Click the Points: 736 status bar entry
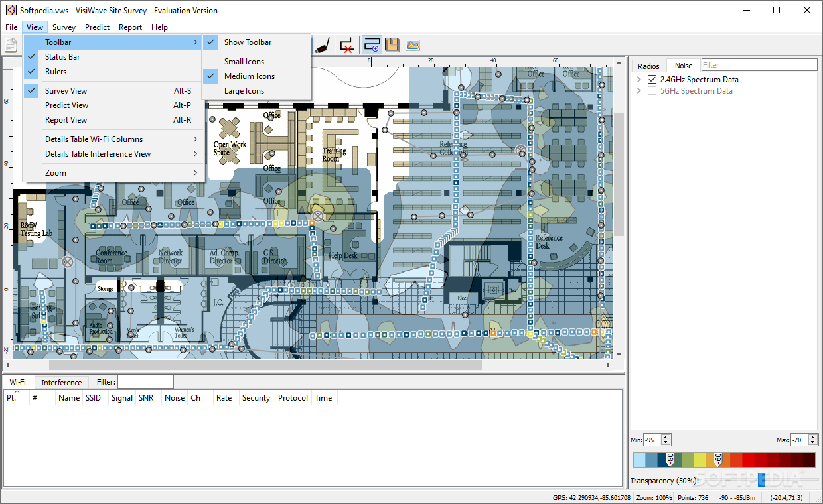The width and height of the screenshot is (823, 504). click(692, 498)
